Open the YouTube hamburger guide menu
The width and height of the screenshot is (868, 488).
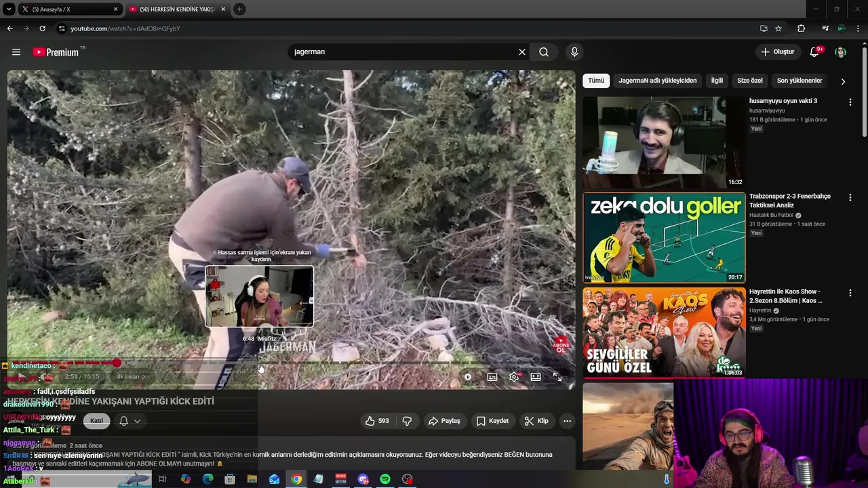[x=16, y=52]
